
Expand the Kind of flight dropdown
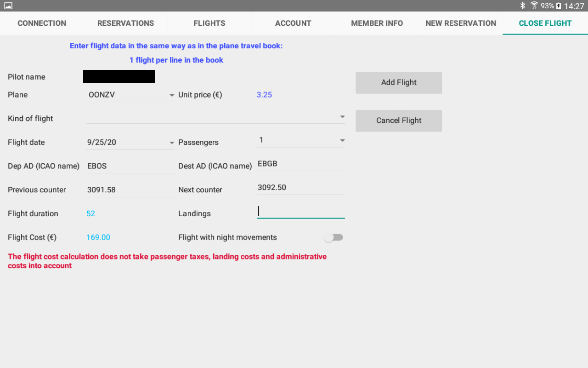[215, 118]
